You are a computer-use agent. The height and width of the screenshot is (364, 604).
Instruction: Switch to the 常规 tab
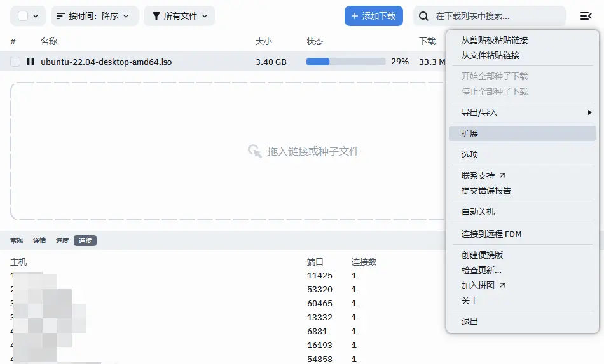(x=17, y=241)
